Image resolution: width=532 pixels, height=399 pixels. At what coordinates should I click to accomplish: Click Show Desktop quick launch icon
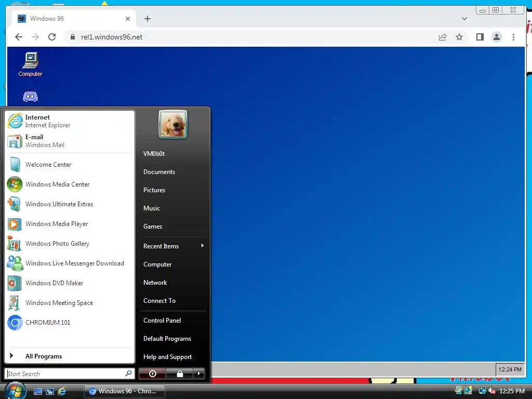tap(37, 391)
